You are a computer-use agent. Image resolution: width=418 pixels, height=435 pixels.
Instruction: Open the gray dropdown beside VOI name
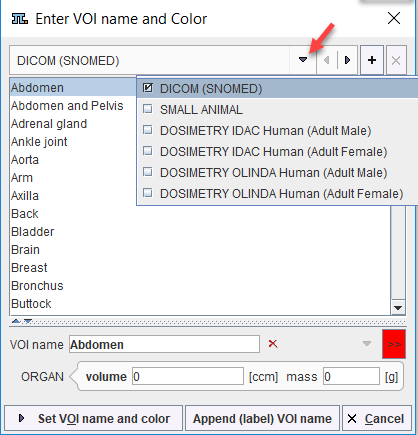click(x=367, y=344)
